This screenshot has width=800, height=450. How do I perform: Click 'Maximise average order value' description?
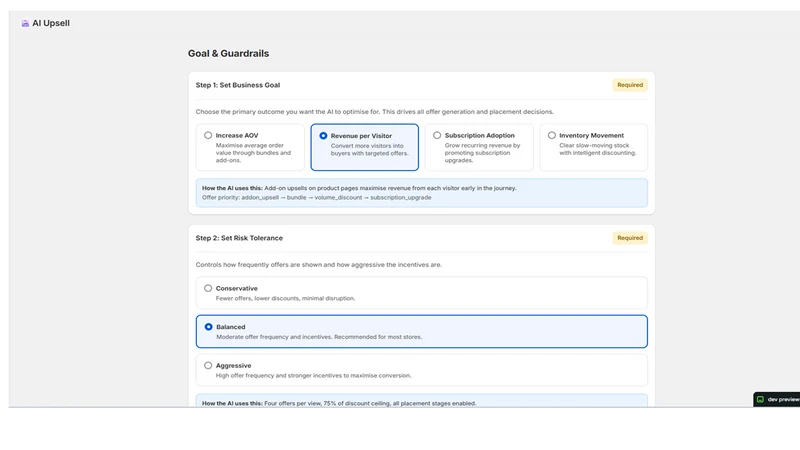point(253,153)
